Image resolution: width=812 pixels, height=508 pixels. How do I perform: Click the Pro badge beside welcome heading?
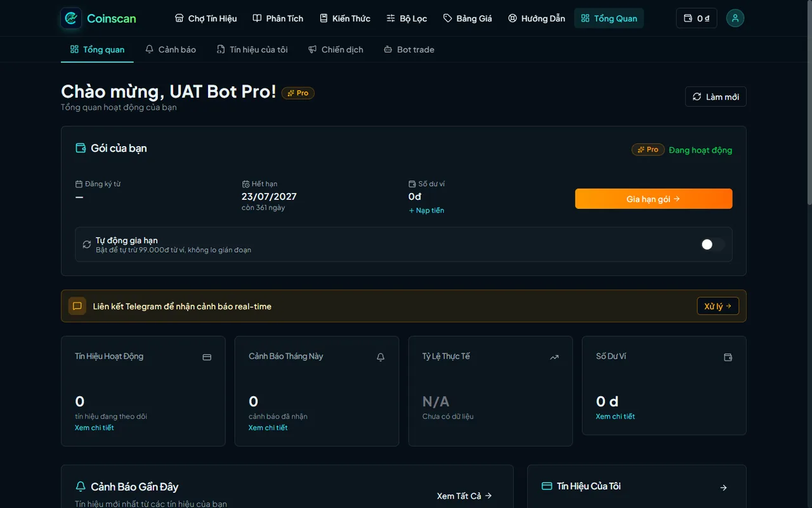point(298,93)
